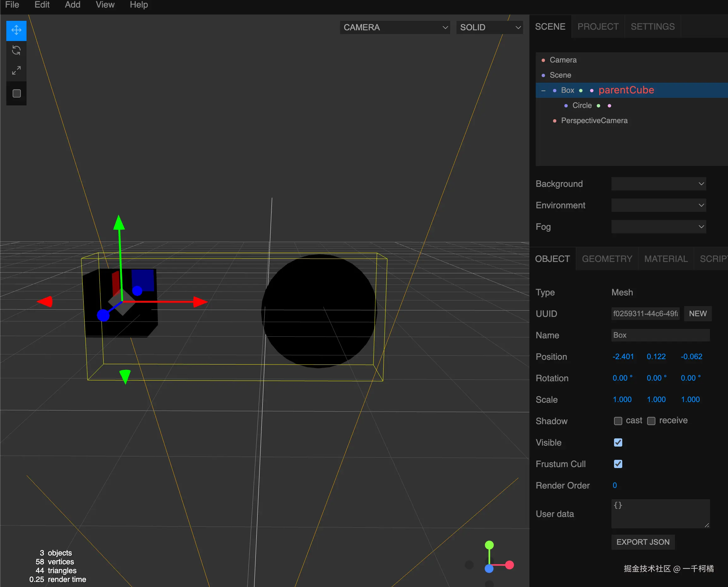728x587 pixels.
Task: Open the Background type dropdown
Action: coord(658,184)
